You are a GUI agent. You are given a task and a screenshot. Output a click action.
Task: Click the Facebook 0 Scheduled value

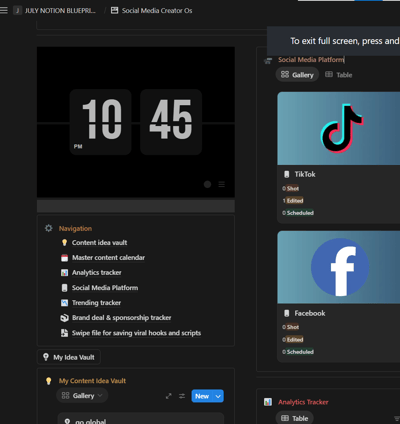pos(298,352)
